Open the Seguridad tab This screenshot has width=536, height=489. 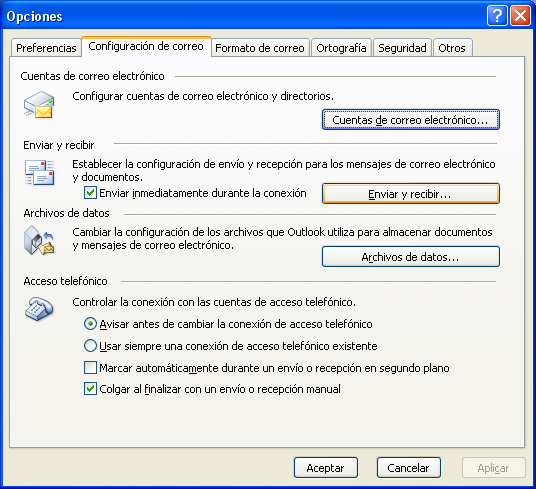402,48
